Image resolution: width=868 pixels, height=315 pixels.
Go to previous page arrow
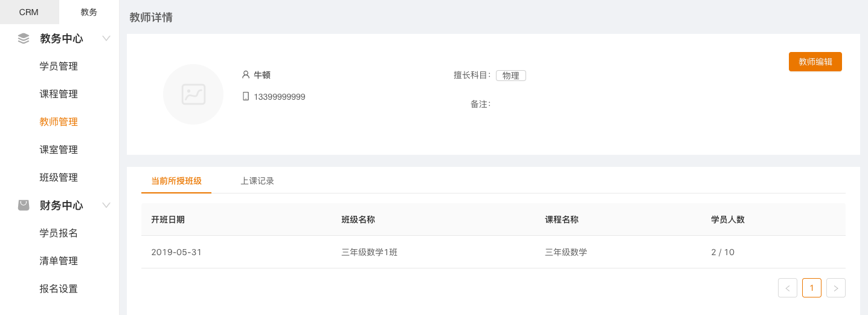coord(787,288)
